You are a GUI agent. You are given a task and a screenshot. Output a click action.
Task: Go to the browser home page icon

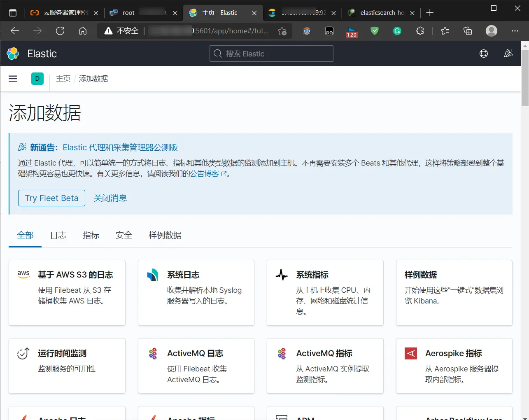(x=83, y=31)
